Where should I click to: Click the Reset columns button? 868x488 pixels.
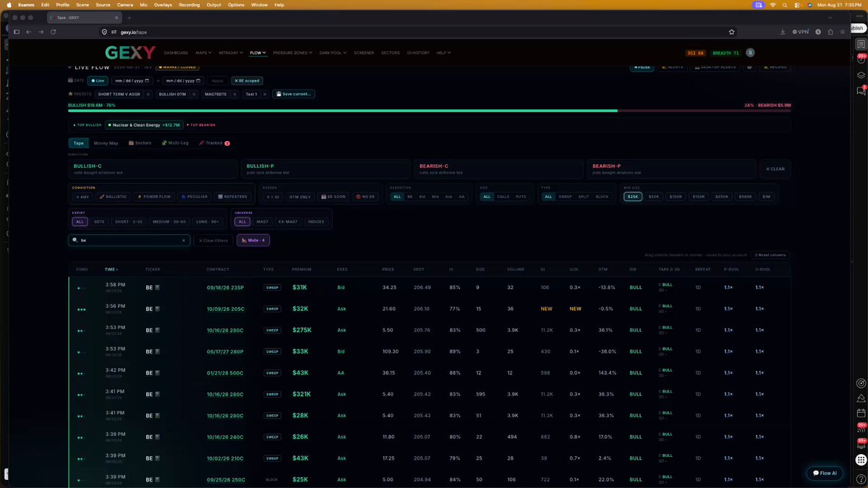point(770,254)
